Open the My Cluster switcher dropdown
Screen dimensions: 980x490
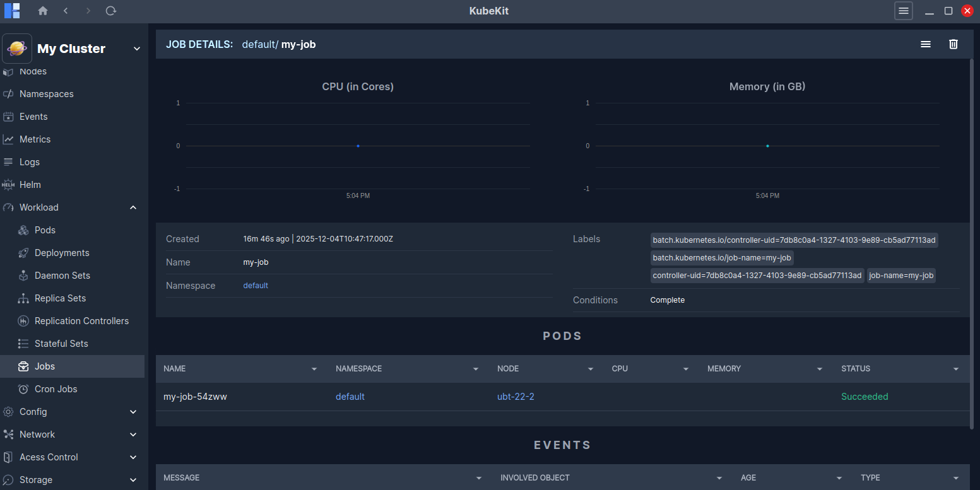[136, 49]
